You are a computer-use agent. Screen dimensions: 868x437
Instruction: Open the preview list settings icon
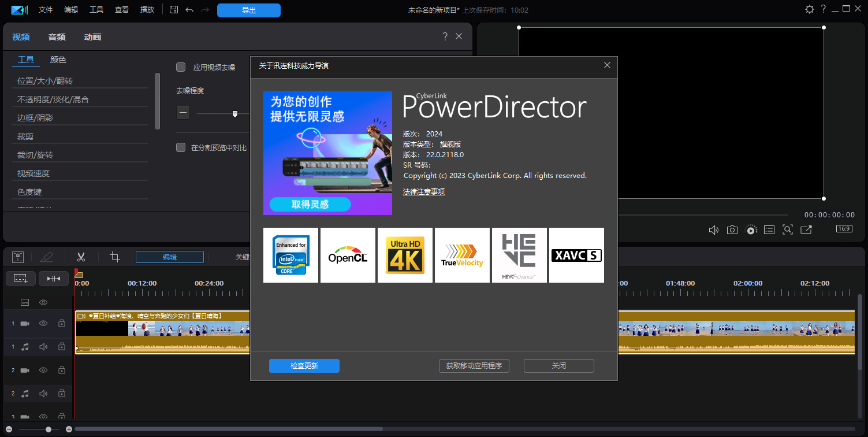click(x=769, y=229)
